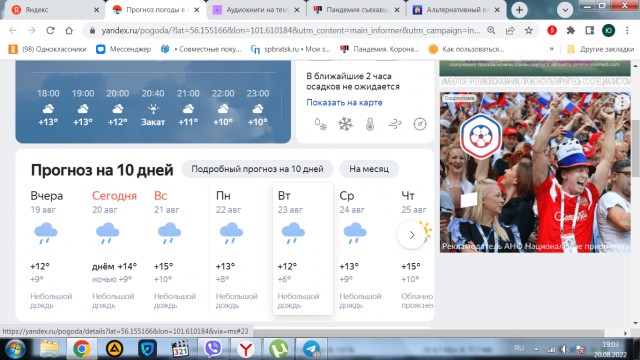Open the football fans advertisement image
This screenshot has height=360, width=640.
535,172
